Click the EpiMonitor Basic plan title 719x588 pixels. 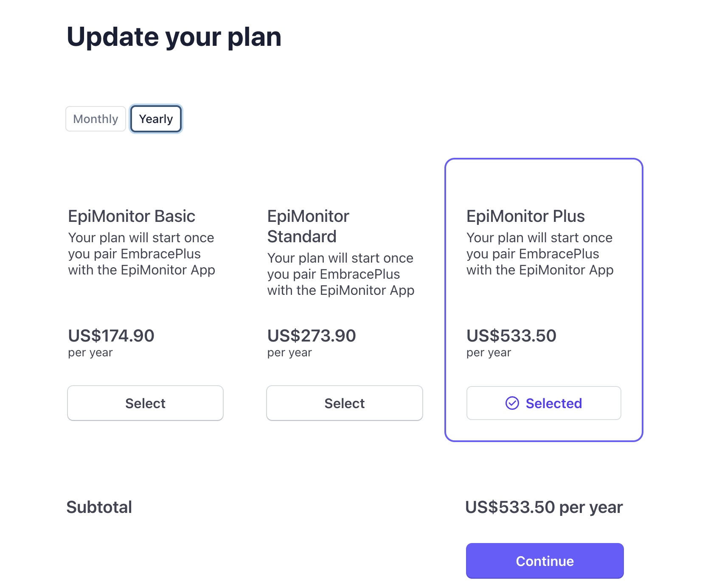(132, 216)
